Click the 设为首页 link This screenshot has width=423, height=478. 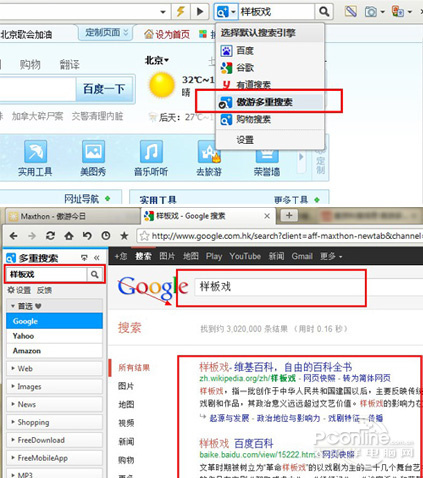click(167, 34)
